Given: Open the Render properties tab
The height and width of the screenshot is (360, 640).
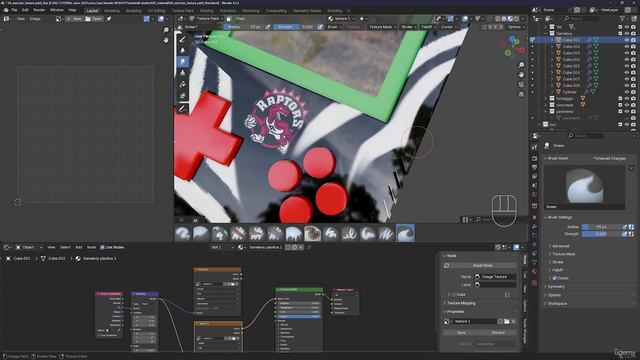Looking at the screenshot, I should (535, 158).
